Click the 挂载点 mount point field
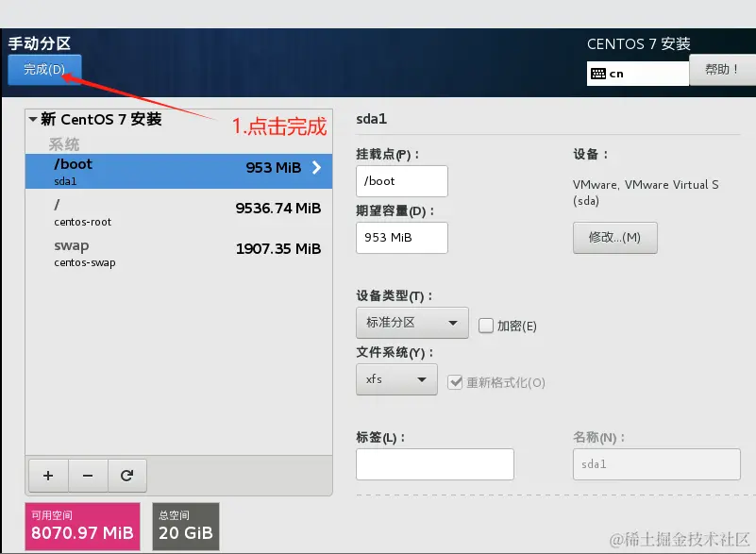This screenshot has height=554, width=756. 402,181
